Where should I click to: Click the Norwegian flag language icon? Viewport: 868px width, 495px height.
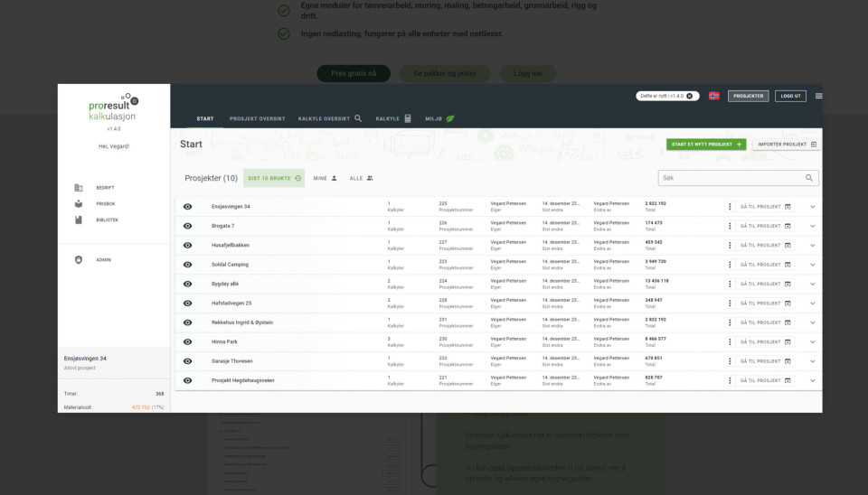pos(713,96)
